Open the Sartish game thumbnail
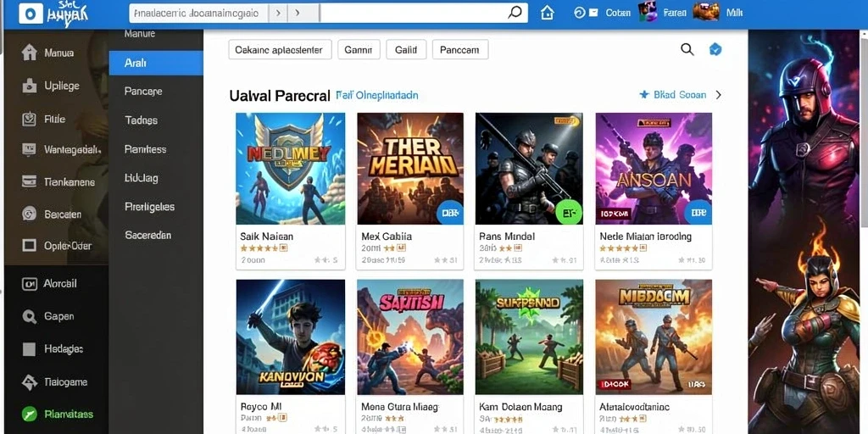 click(410, 337)
